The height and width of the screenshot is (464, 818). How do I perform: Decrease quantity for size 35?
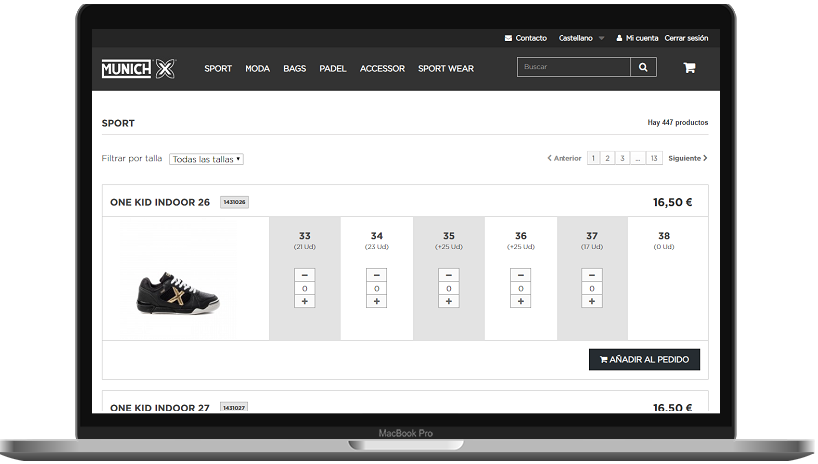[x=449, y=275]
